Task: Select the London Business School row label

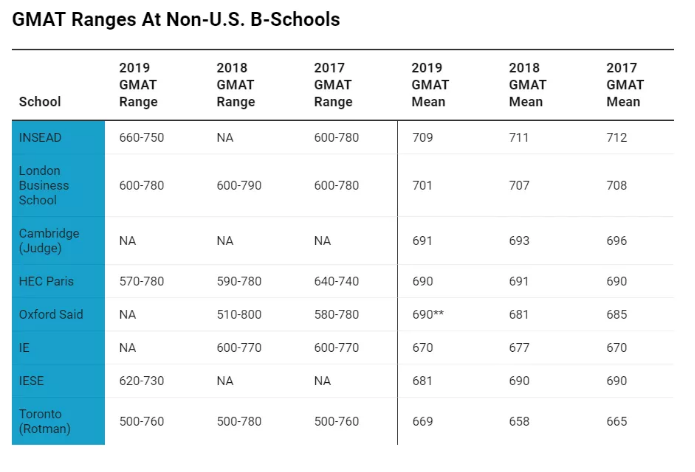Action: pos(44,185)
